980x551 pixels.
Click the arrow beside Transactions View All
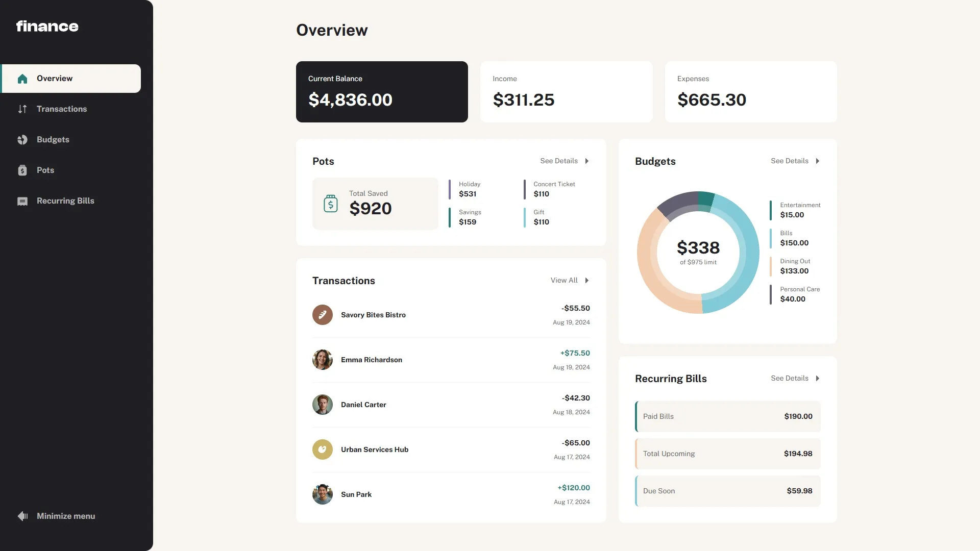587,281
